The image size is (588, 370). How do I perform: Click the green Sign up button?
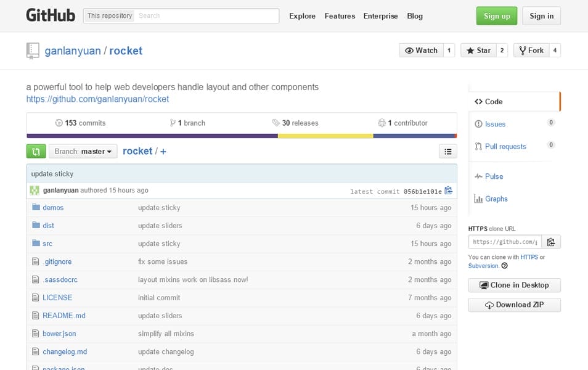click(496, 15)
